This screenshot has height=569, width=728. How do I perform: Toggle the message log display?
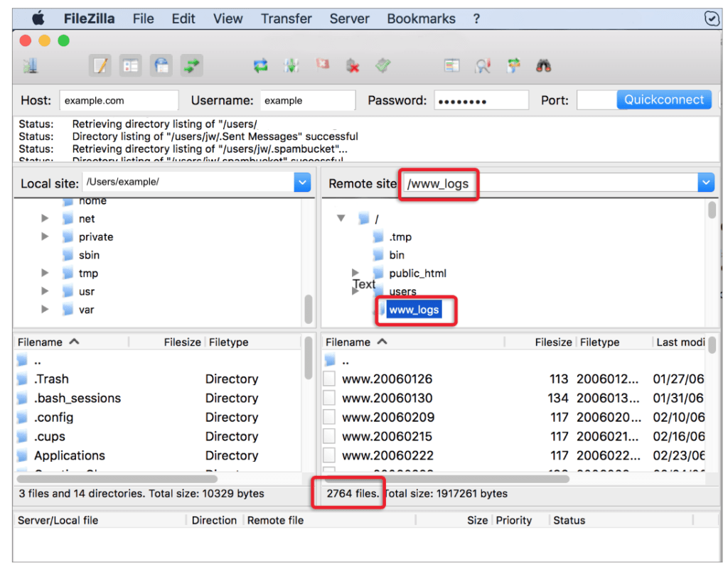tap(100, 65)
